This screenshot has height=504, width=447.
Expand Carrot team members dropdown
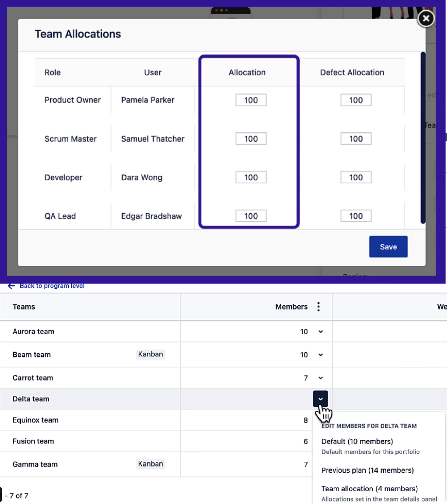[320, 378]
